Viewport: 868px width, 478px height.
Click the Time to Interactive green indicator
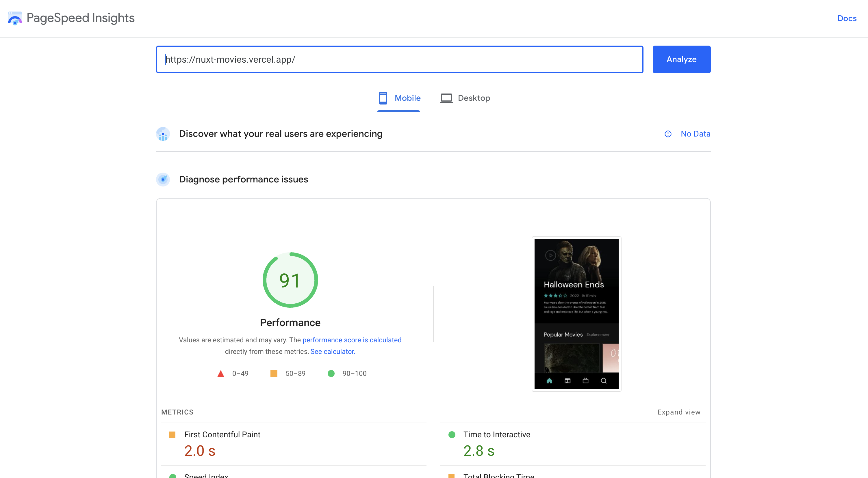(x=452, y=435)
